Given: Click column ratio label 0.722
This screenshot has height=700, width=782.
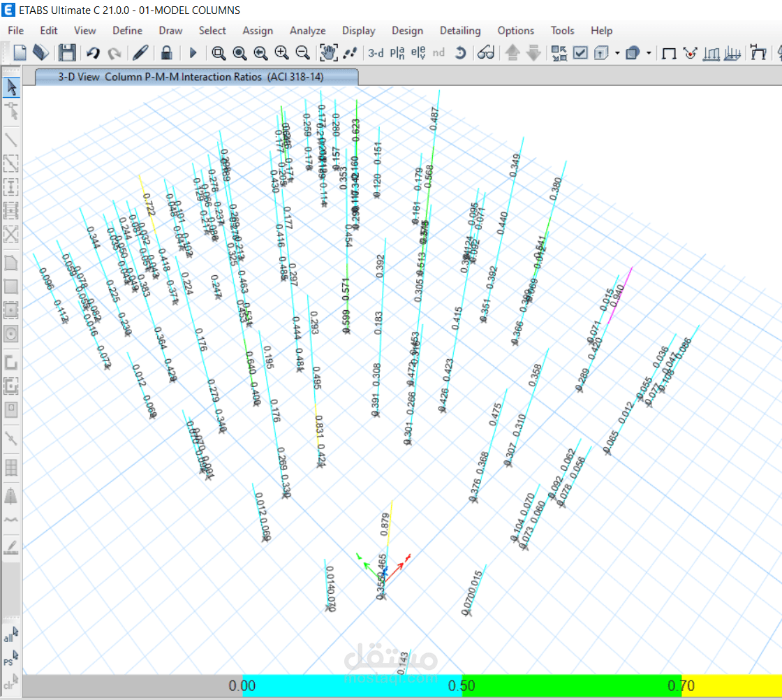Looking at the screenshot, I should pyautogui.click(x=149, y=205).
